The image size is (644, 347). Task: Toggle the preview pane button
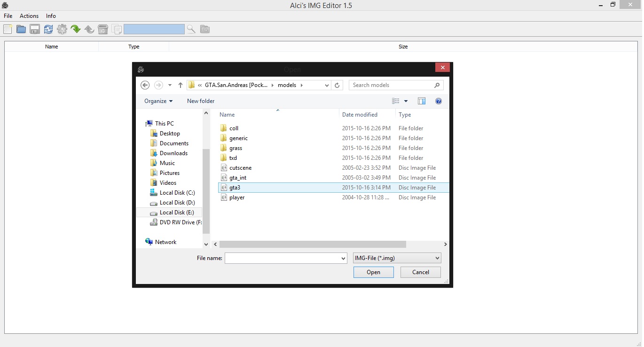pos(422,101)
